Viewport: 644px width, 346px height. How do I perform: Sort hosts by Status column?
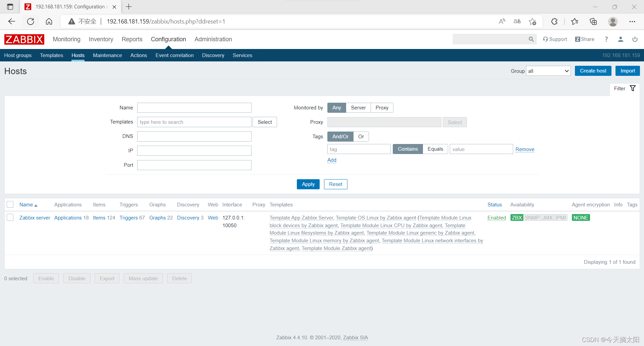point(495,205)
